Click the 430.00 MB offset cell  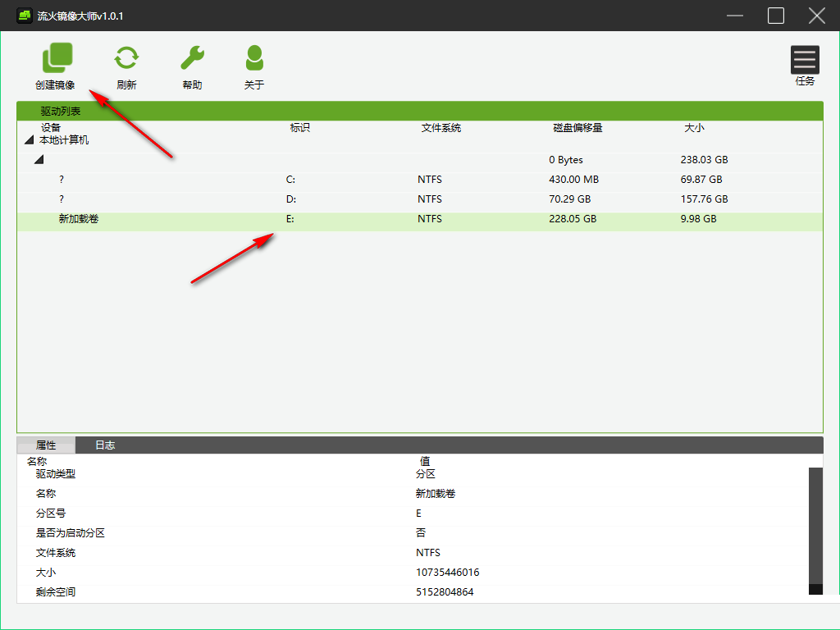(x=573, y=180)
